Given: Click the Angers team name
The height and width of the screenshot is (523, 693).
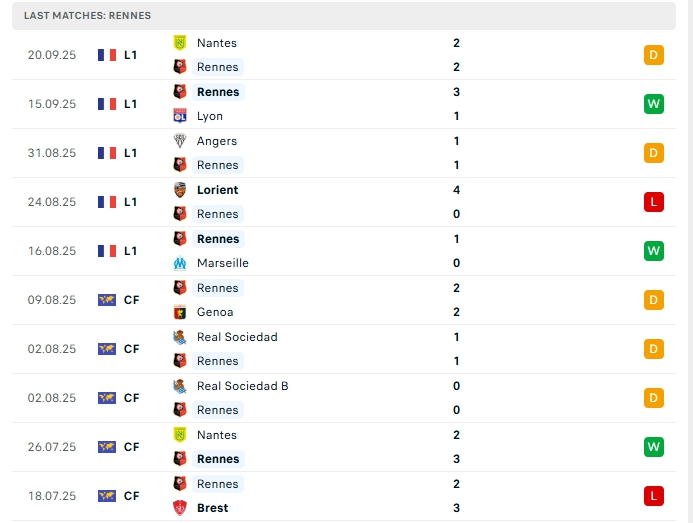Looking at the screenshot, I should pyautogui.click(x=217, y=141).
